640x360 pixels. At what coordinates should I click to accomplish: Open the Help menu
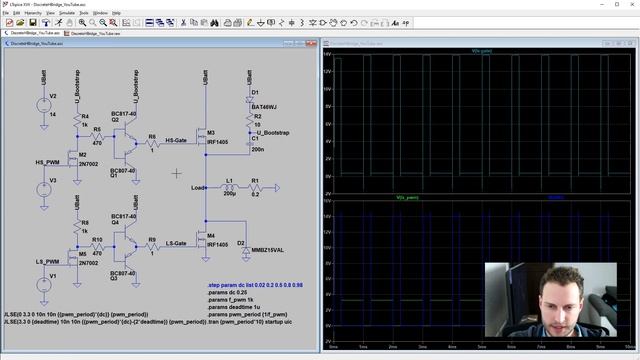tap(116, 13)
